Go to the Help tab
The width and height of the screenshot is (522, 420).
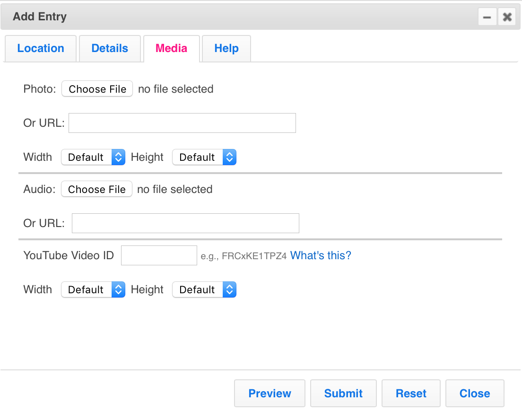point(226,48)
